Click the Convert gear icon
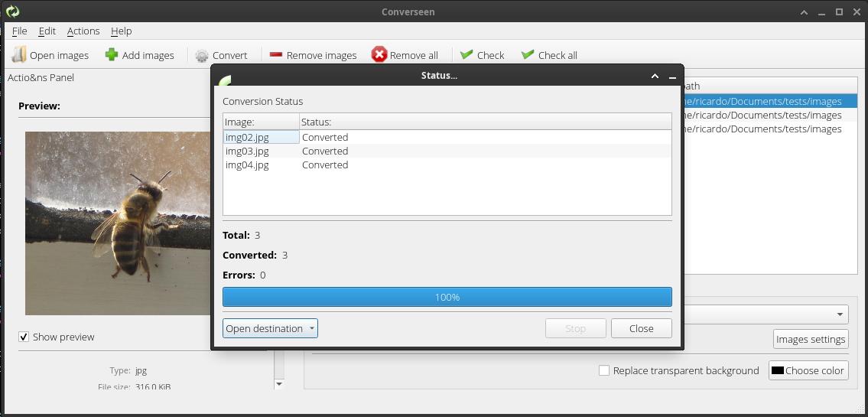868x417 pixels. (x=202, y=55)
